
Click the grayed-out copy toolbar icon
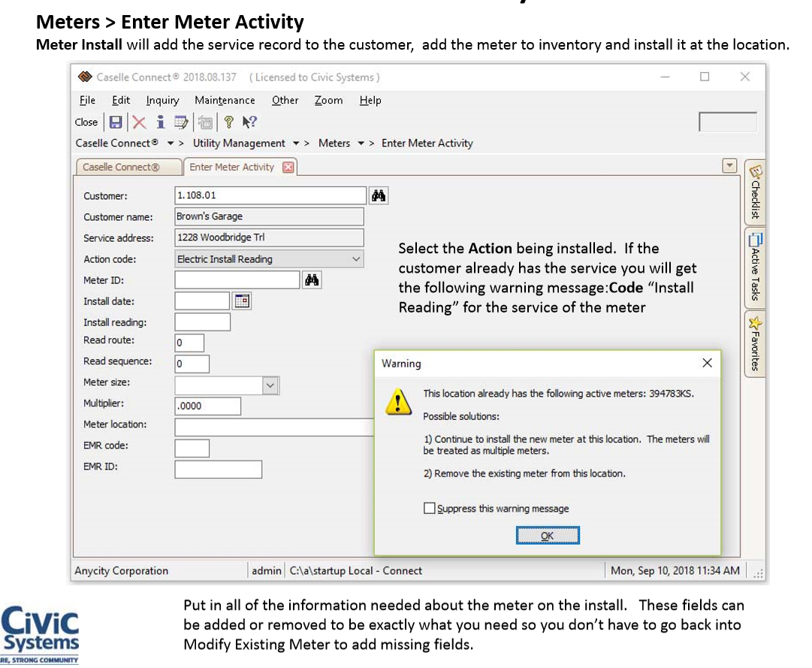pos(206,122)
